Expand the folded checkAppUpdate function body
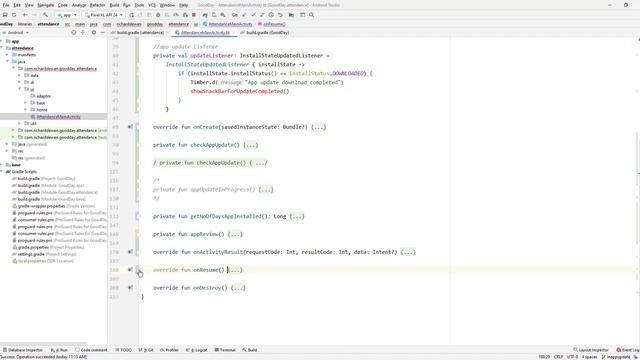Image resolution: width=640 pixels, height=360 pixels. pyautogui.click(x=251, y=145)
